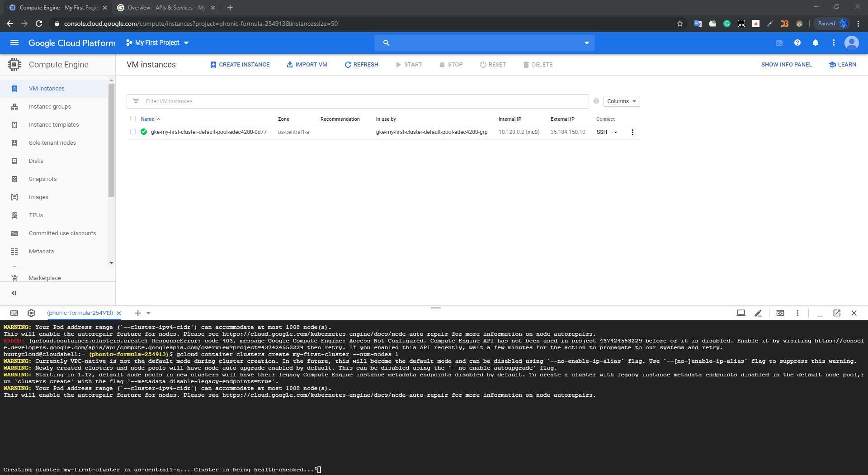Collapse the left sidebar navigation
This screenshot has width=868, height=475.
point(14,293)
